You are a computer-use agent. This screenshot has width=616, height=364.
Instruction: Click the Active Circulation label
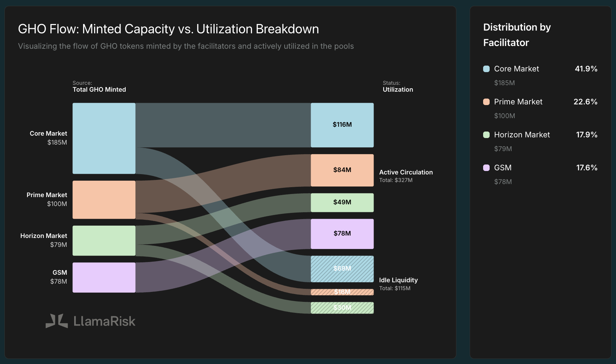coord(406,172)
